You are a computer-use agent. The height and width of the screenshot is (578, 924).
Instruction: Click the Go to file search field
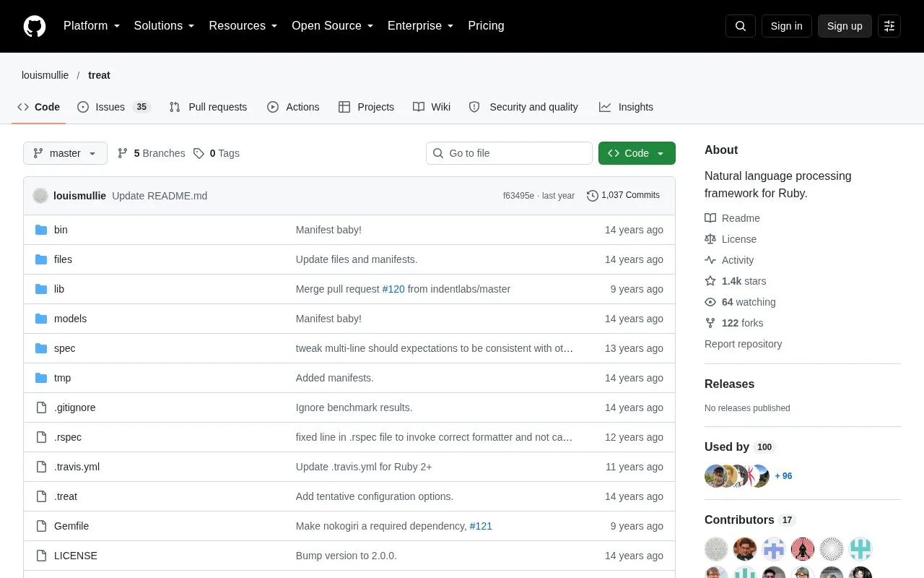click(x=509, y=153)
